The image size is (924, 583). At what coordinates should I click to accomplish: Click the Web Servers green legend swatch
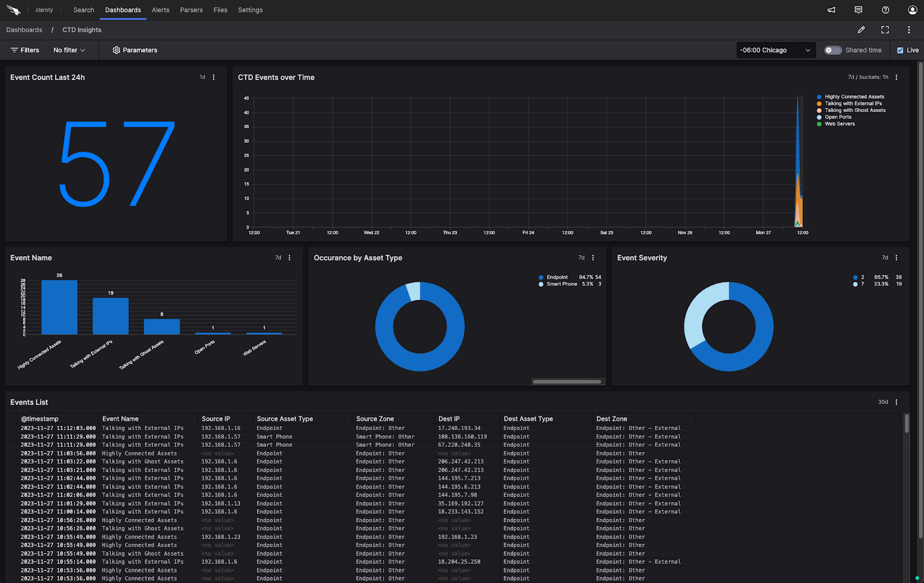click(819, 124)
